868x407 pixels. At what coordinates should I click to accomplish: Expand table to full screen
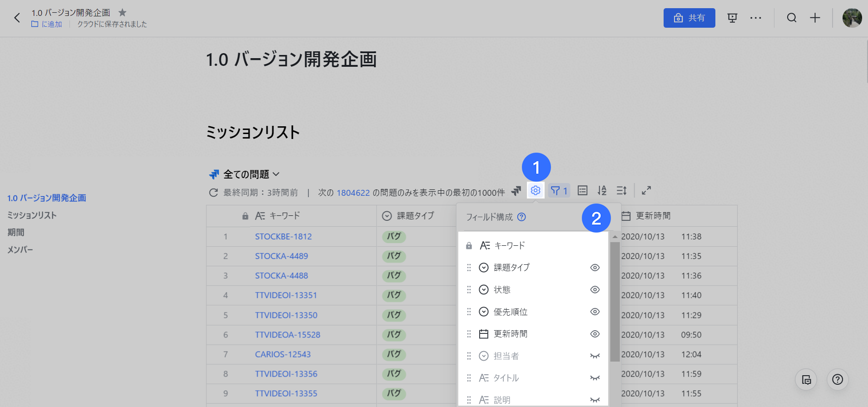click(x=646, y=191)
